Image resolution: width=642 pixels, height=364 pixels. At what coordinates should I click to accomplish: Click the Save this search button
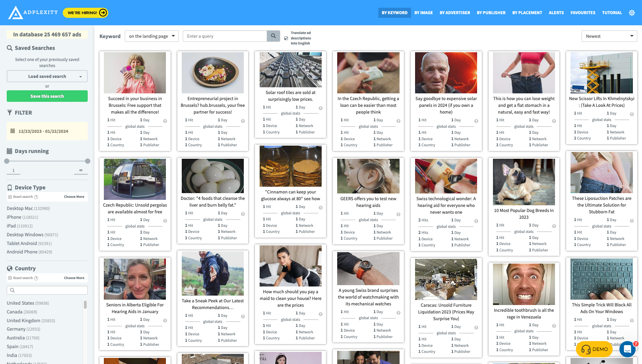[x=47, y=96]
